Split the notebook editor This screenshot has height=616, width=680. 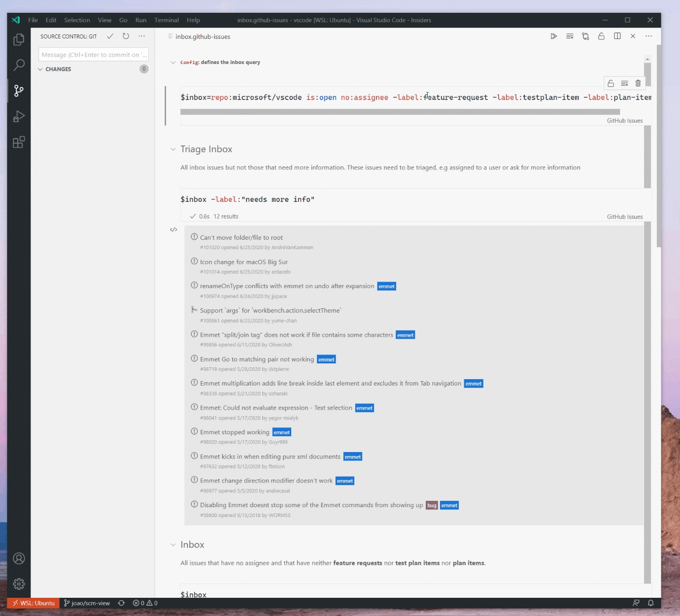coord(617,36)
